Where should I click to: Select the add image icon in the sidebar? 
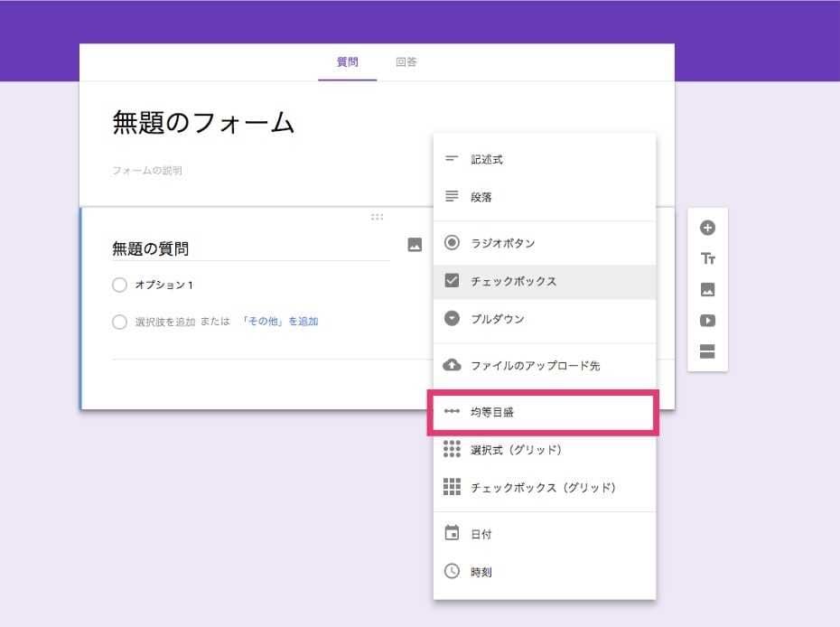[708, 290]
